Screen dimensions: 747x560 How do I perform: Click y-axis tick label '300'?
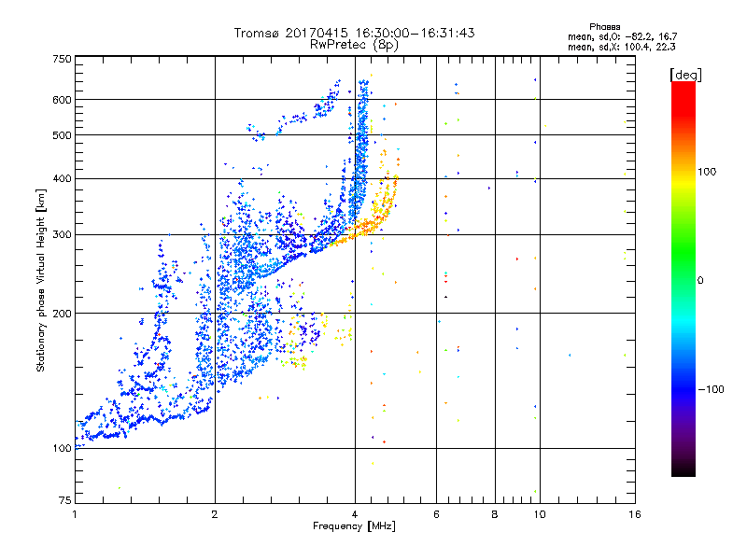point(62,235)
